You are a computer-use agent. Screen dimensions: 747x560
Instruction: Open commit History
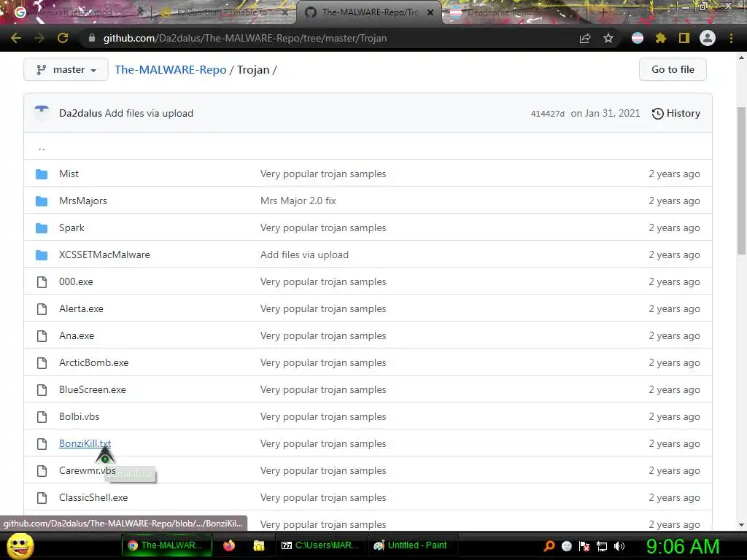point(676,113)
